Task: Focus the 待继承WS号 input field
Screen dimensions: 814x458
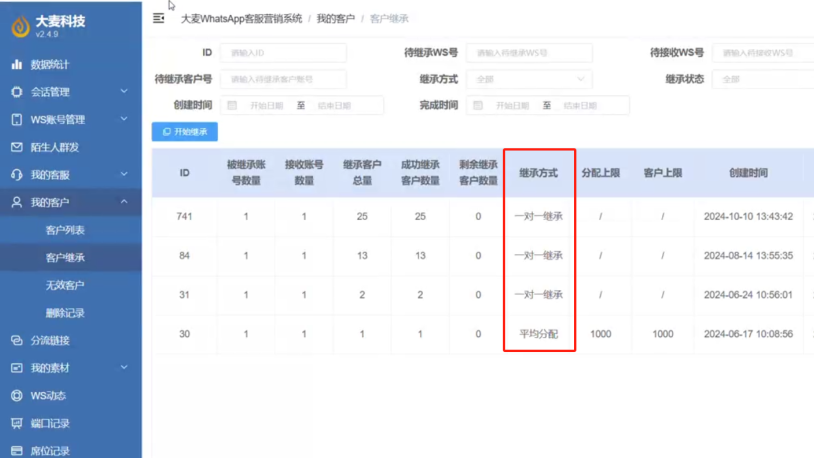Action: point(529,53)
